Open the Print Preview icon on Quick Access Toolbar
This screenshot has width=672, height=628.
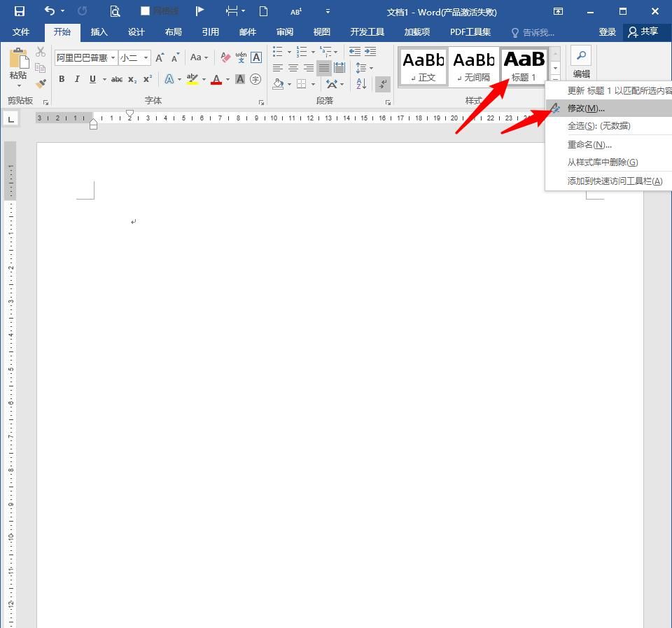(x=115, y=12)
